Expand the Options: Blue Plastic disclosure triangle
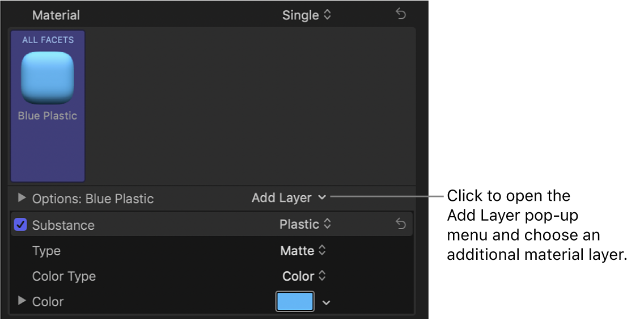This screenshot has width=644, height=320. coord(22,198)
